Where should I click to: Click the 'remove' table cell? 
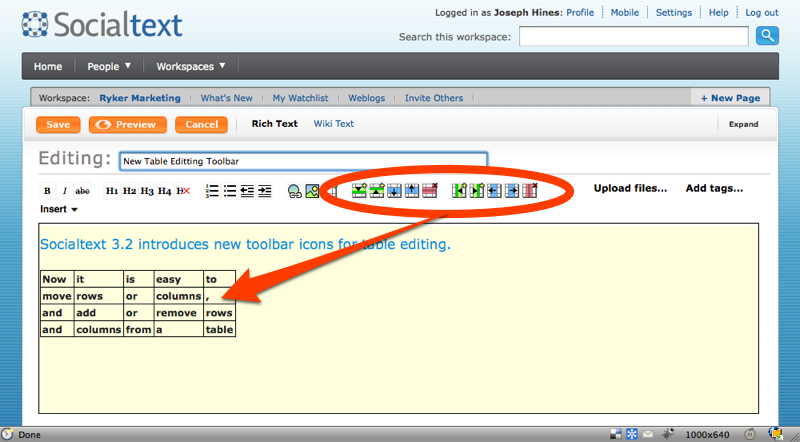pyautogui.click(x=179, y=313)
